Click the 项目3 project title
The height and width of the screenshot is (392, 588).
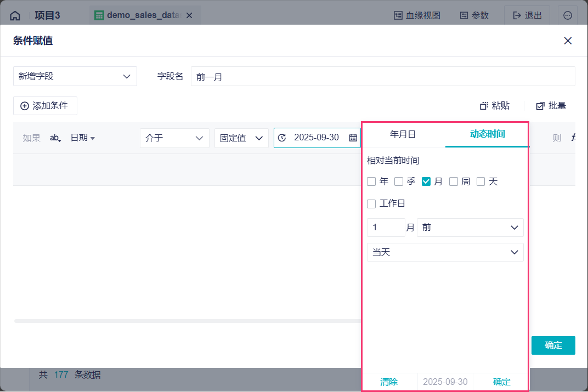coord(47,15)
